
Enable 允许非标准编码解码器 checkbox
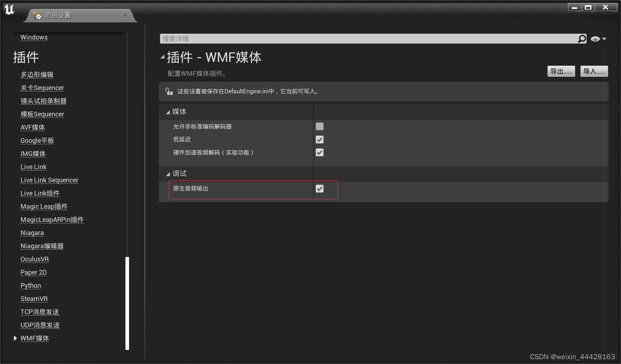pyautogui.click(x=320, y=126)
